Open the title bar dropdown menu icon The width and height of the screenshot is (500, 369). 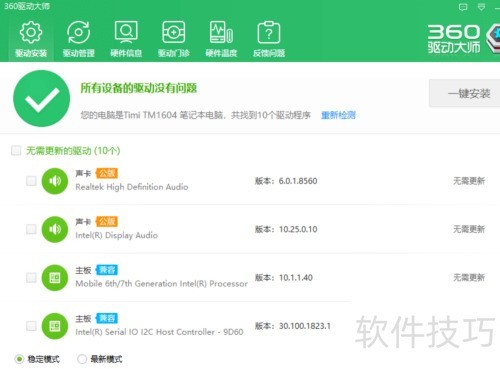pos(481,7)
